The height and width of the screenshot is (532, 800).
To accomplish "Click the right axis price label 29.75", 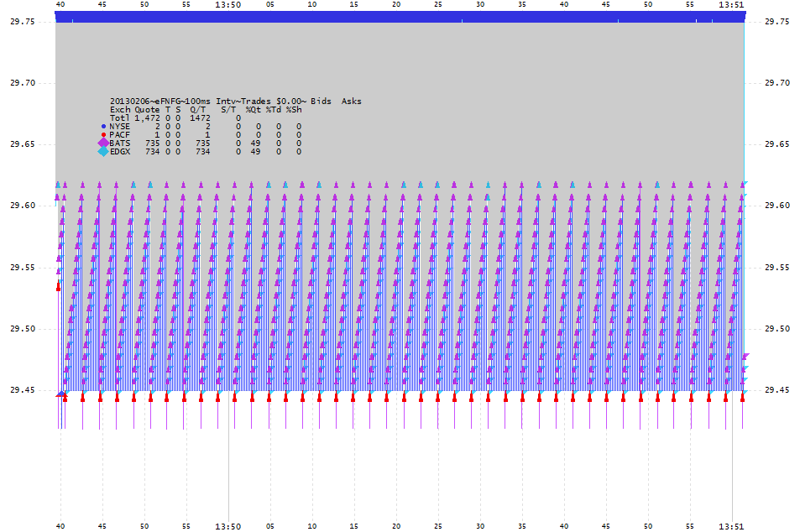I will tap(777, 22).
